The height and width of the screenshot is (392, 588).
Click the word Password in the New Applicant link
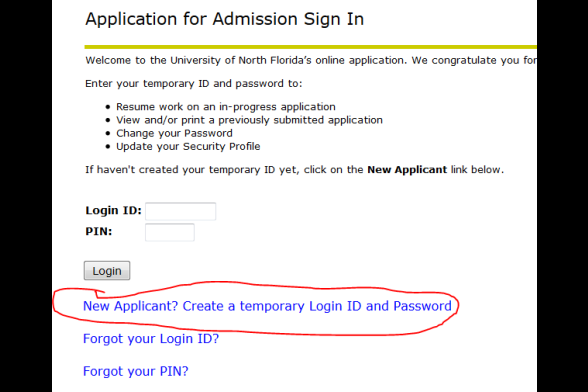point(422,306)
